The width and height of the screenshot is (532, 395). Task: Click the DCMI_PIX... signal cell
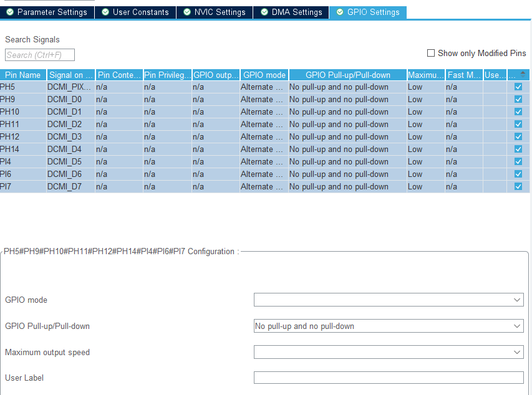click(70, 87)
